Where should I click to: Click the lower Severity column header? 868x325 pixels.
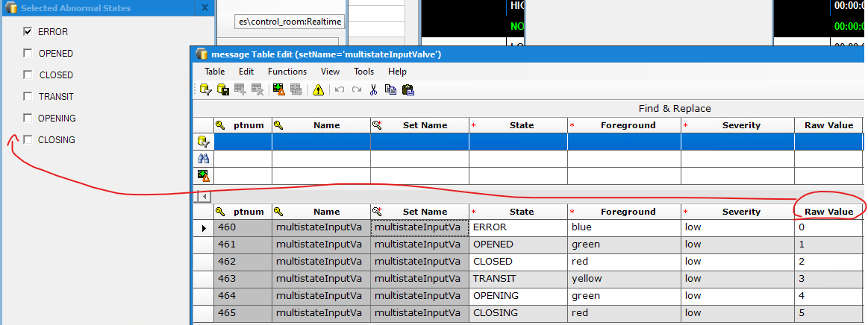pos(740,212)
